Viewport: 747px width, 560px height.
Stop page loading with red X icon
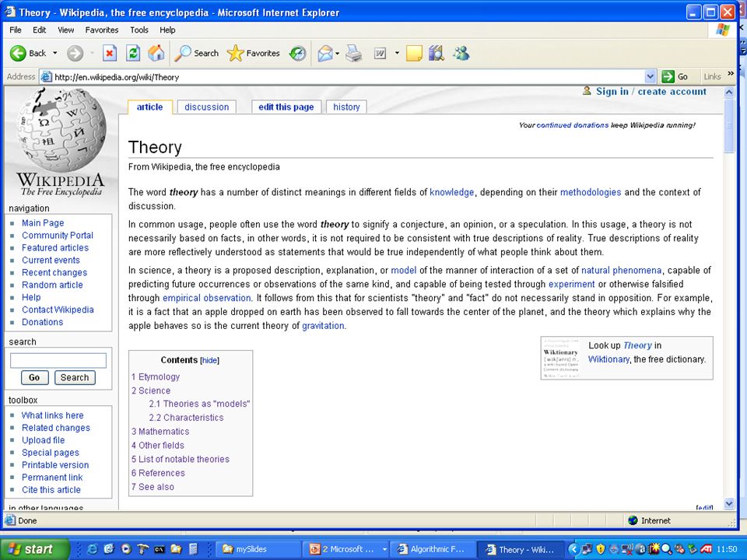[110, 54]
